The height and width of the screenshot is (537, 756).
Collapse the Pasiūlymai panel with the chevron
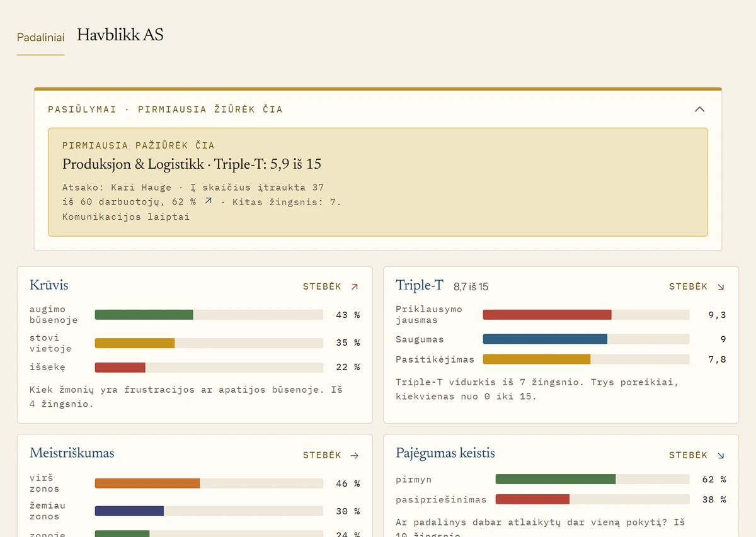click(699, 110)
